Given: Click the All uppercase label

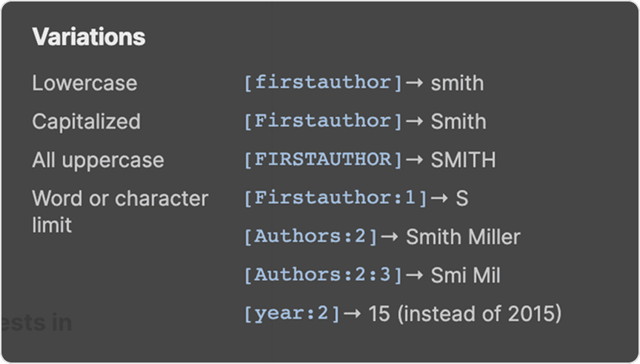Looking at the screenshot, I should tap(98, 160).
